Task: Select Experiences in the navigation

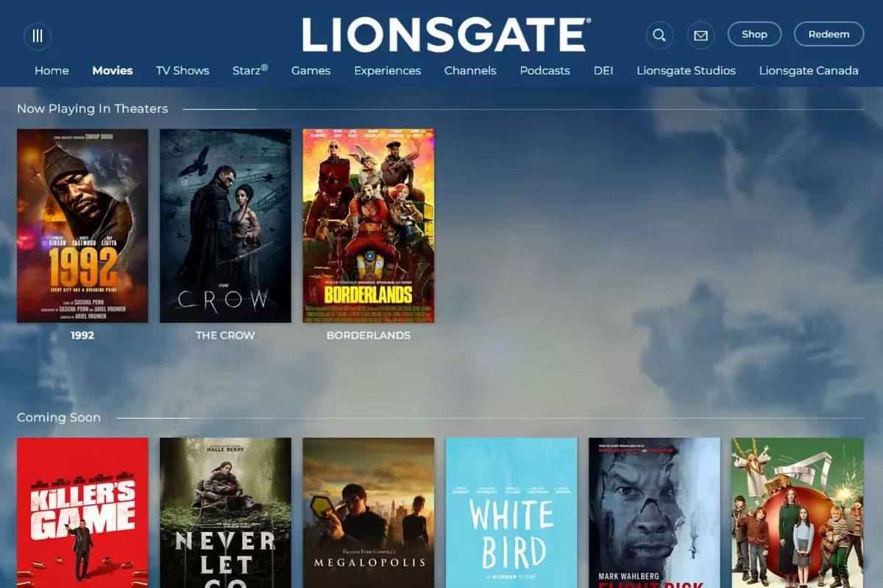Action: 387,71
